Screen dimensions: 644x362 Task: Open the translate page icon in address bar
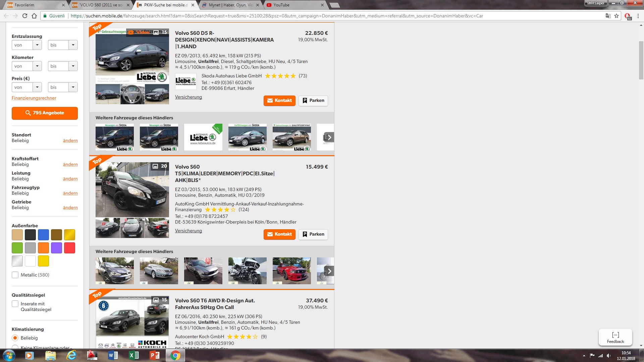point(608,16)
